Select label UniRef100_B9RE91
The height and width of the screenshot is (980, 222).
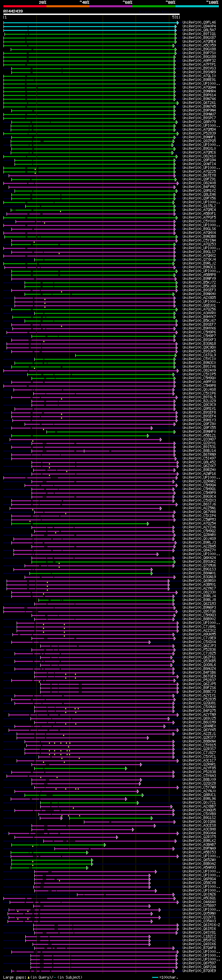point(199,80)
